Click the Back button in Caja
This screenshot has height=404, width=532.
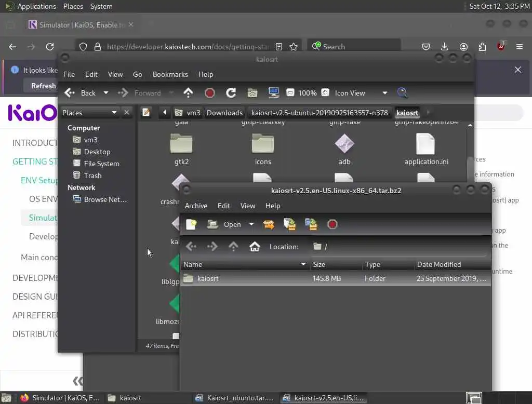[81, 92]
